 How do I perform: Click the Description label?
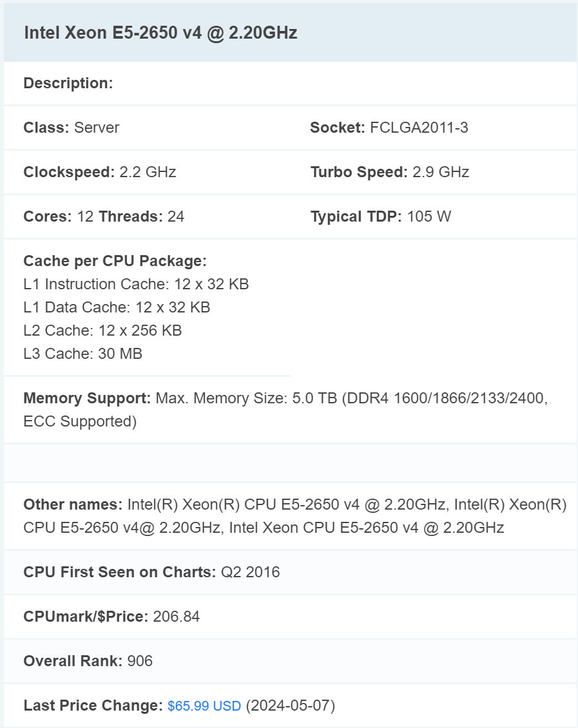pos(68,83)
